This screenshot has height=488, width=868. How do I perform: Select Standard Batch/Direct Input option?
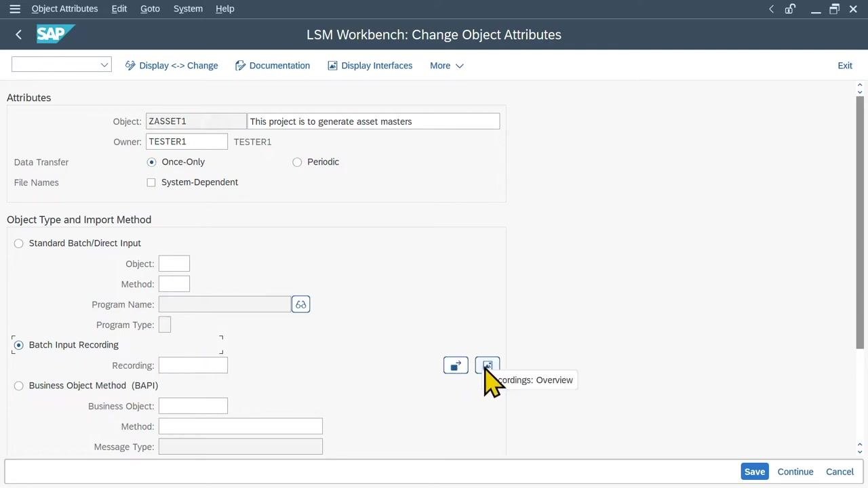click(x=19, y=243)
